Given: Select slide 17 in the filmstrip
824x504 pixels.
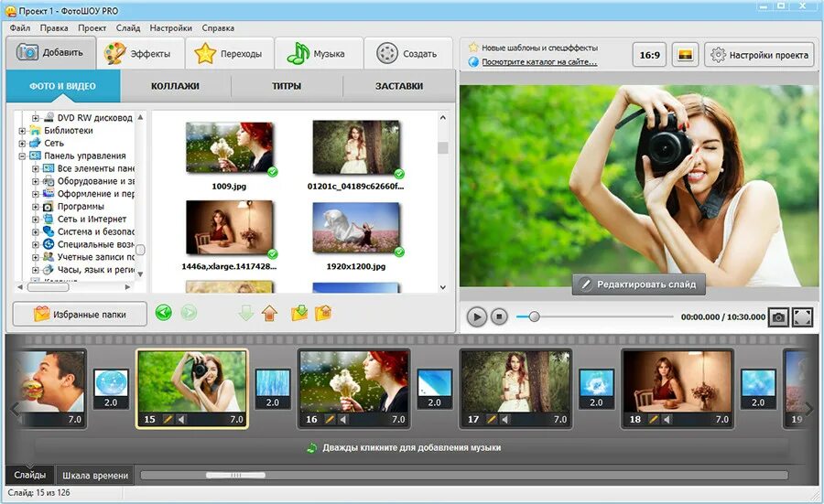Looking at the screenshot, I should pyautogui.click(x=515, y=389).
